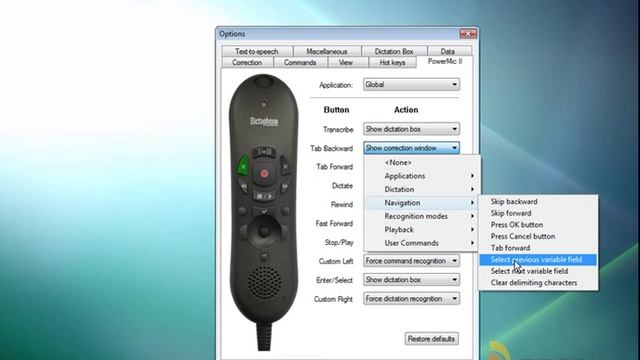Switch to the Text-to-speech tab
The image size is (640, 360).
coord(257,51)
